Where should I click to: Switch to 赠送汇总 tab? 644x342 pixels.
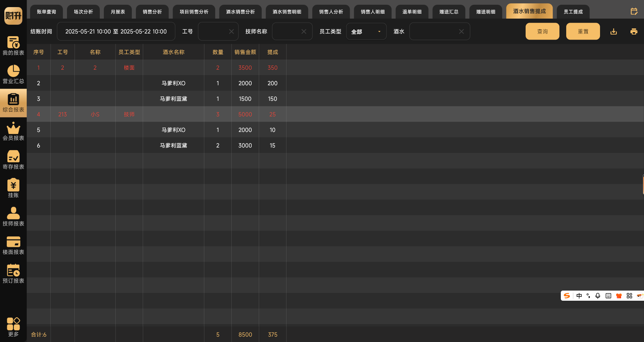pyautogui.click(x=449, y=12)
